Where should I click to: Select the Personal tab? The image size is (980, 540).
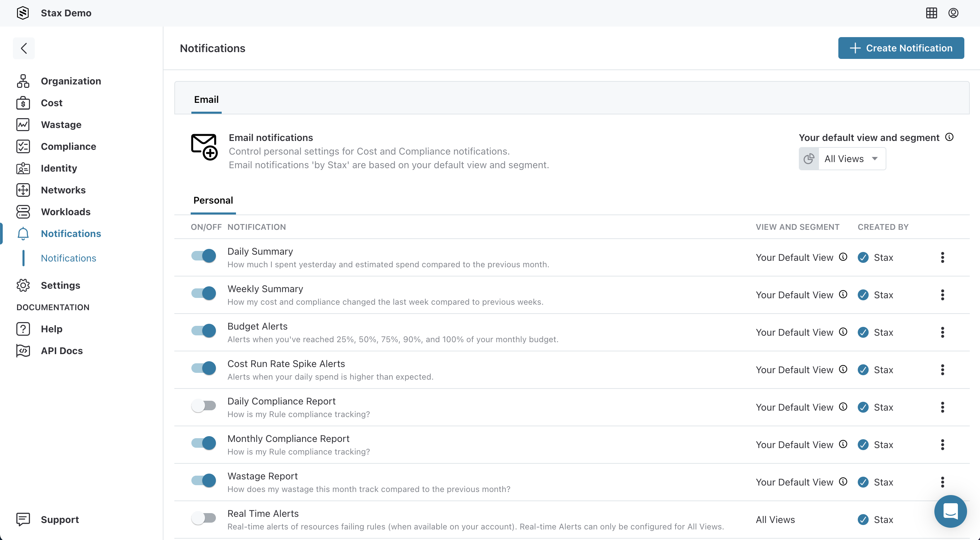click(213, 200)
